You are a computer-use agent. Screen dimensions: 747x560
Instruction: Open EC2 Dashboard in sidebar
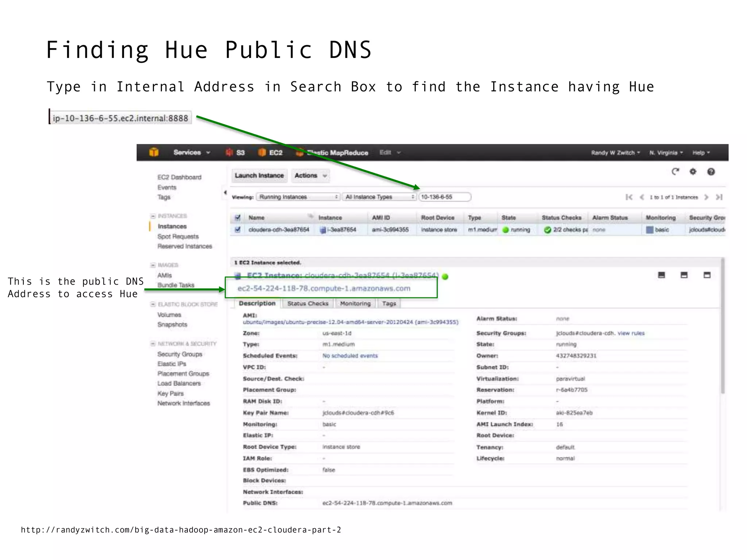(x=179, y=177)
